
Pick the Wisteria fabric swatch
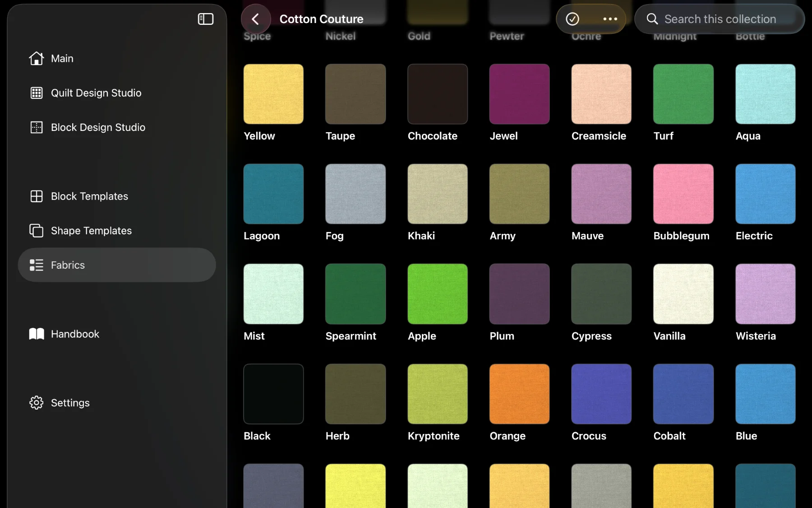tap(766, 294)
